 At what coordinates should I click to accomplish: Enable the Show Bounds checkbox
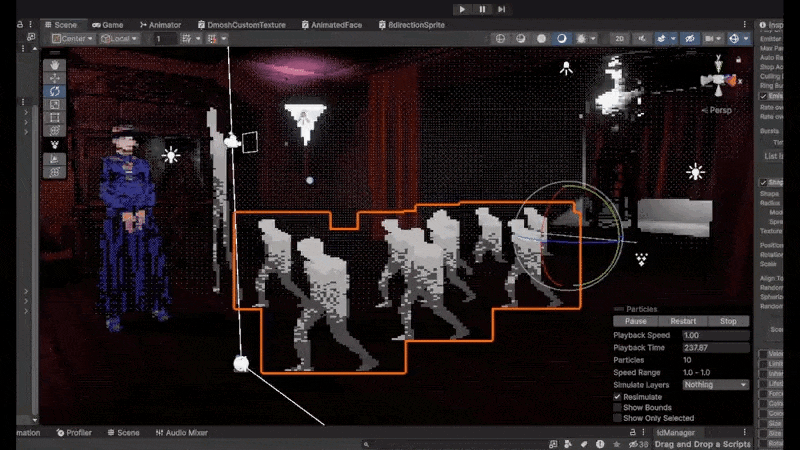pyautogui.click(x=616, y=408)
